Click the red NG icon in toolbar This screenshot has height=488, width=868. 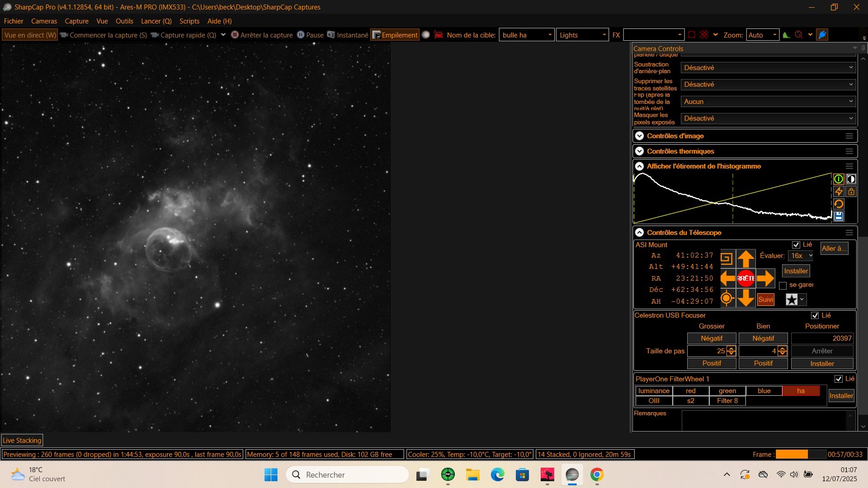coord(439,35)
